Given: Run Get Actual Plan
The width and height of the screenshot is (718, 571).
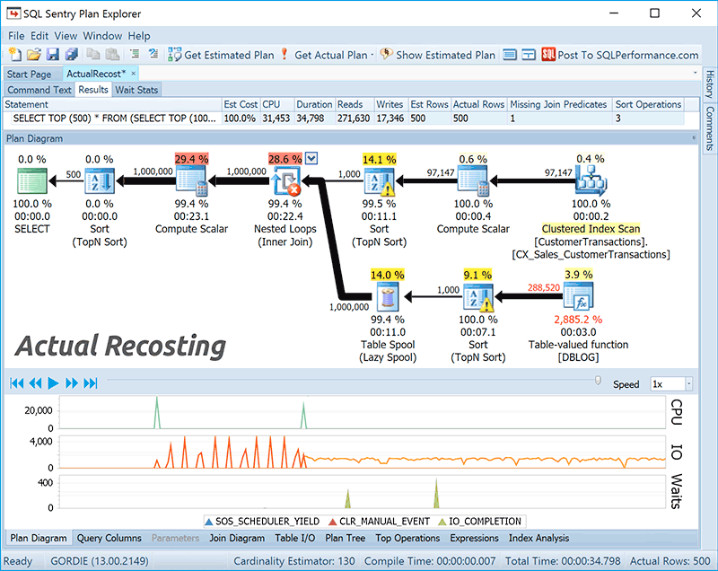Looking at the screenshot, I should [325, 55].
